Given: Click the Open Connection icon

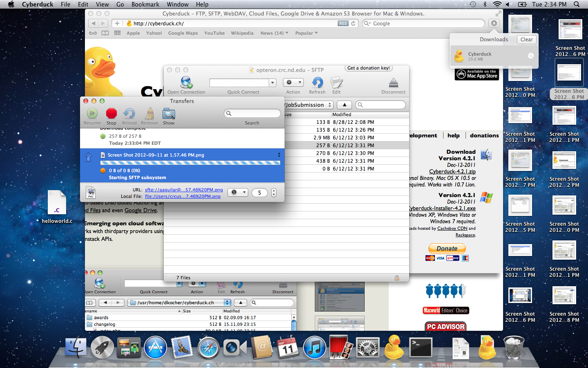Looking at the screenshot, I should point(186,83).
